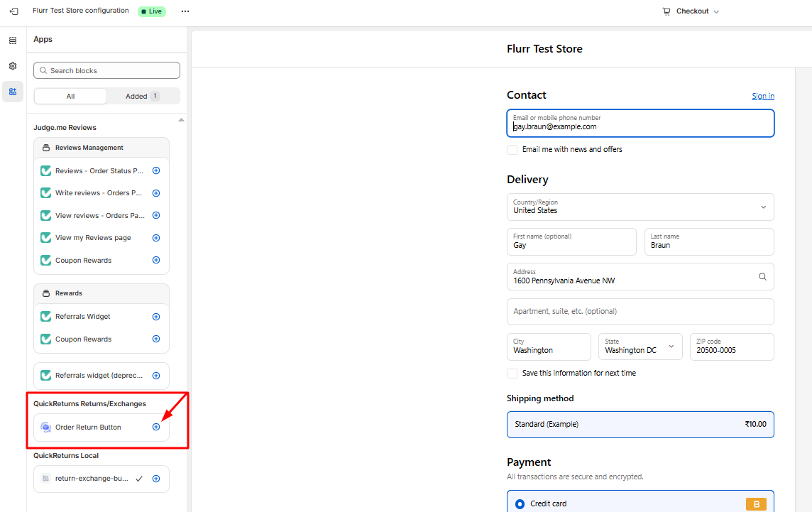Click the exit editor icon at top left
Screen dimensions: 812x512
[13, 11]
